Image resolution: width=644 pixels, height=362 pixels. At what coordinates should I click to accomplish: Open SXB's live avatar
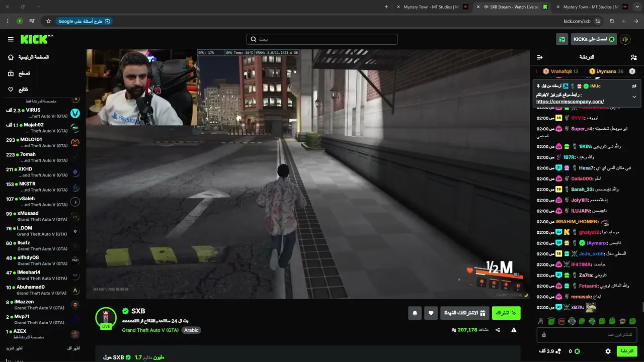[106, 318]
